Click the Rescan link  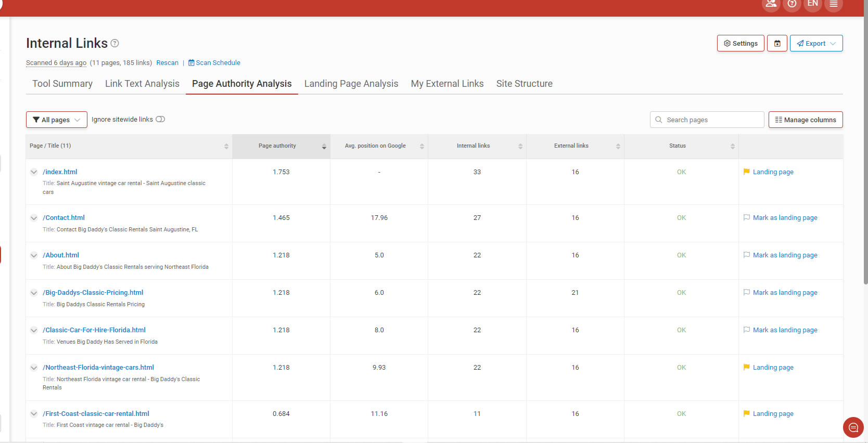pyautogui.click(x=167, y=63)
